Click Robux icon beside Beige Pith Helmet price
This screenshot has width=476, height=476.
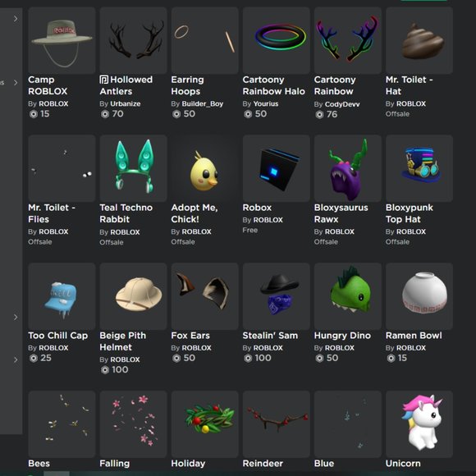(x=105, y=370)
